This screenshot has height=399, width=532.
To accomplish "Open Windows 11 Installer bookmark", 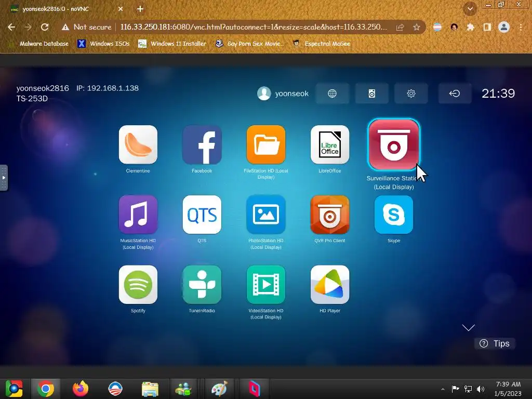I will 172,44.
